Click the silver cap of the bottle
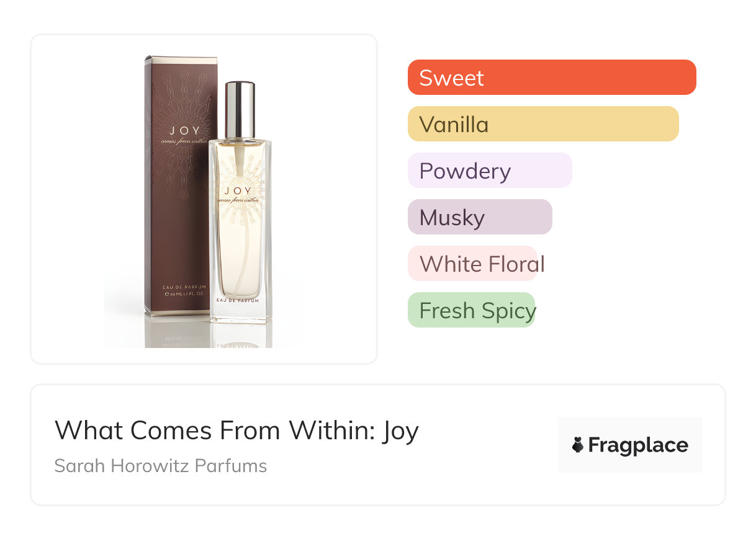The image size is (756, 536). pos(240,109)
